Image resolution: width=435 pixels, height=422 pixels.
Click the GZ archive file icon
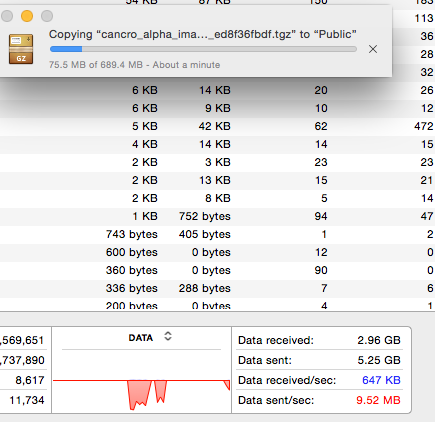pyautogui.click(x=21, y=49)
